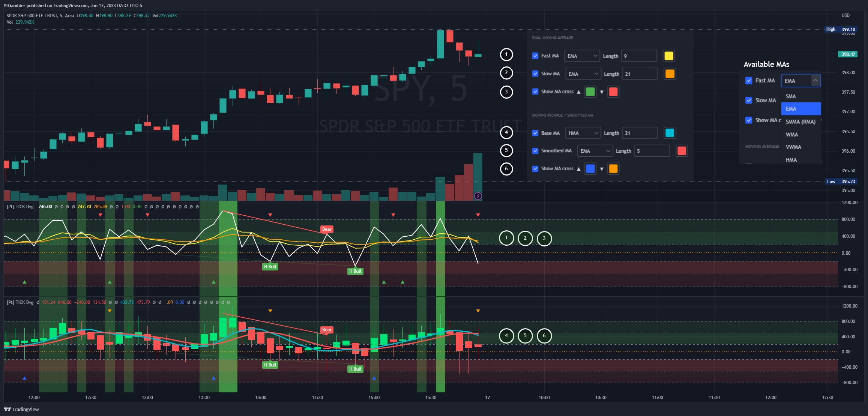Image resolution: width=868 pixels, height=416 pixels.
Task: Open red down-cross color swatch for Dual MA
Action: point(613,92)
